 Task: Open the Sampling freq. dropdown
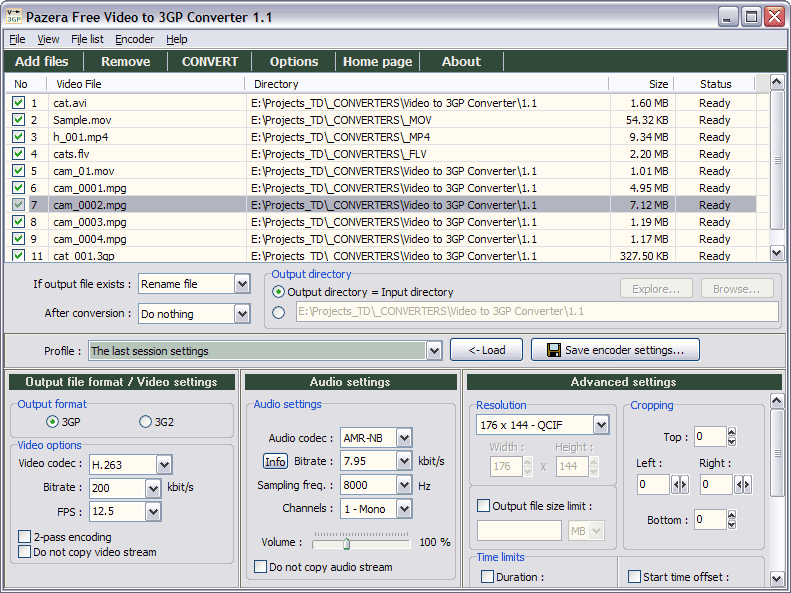pyautogui.click(x=404, y=485)
